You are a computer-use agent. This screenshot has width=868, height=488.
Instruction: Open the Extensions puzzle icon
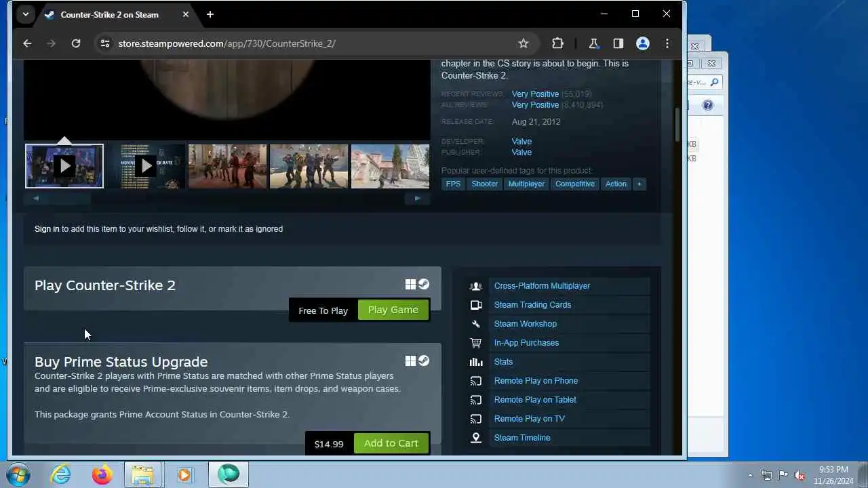click(557, 43)
